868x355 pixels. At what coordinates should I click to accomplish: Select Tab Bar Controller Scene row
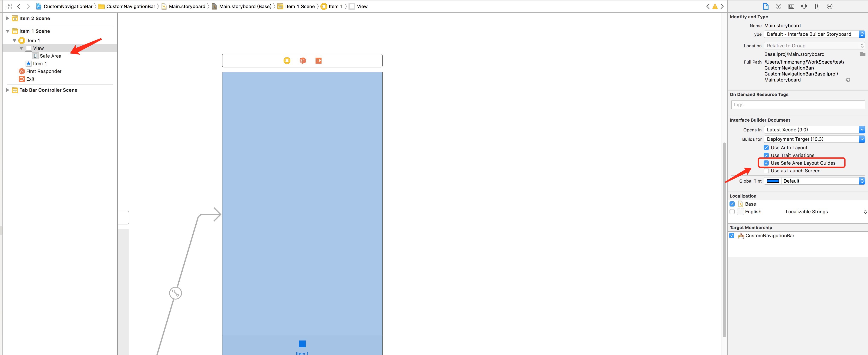pyautogui.click(x=48, y=90)
